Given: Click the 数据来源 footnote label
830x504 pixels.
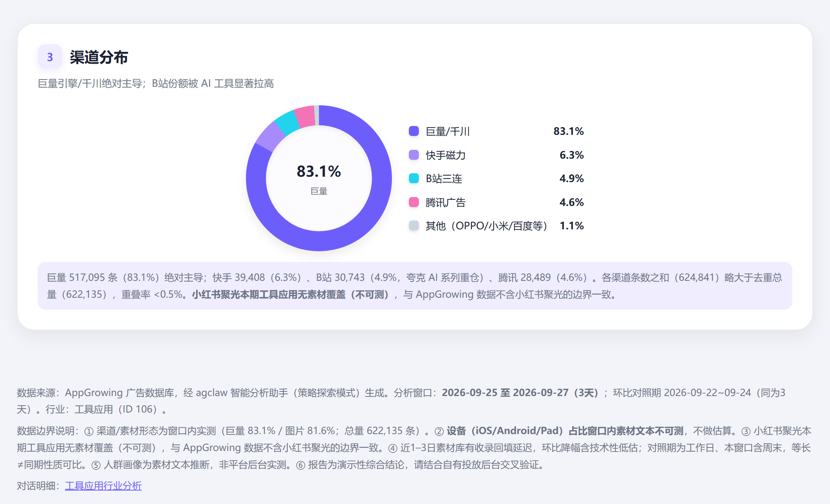Looking at the screenshot, I should point(36,393).
